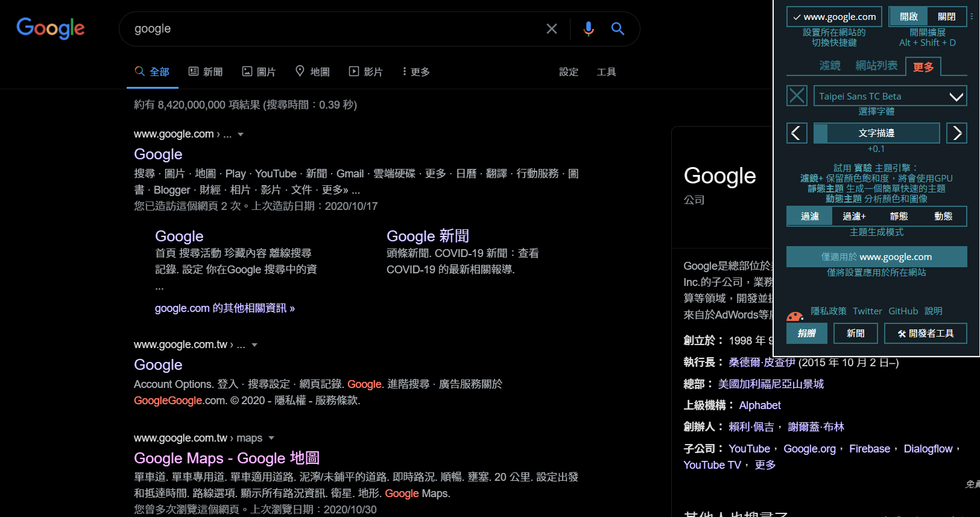Open 隱私政策 link in Dark Reader
Viewport: 980px width, 517px height.
(829, 311)
